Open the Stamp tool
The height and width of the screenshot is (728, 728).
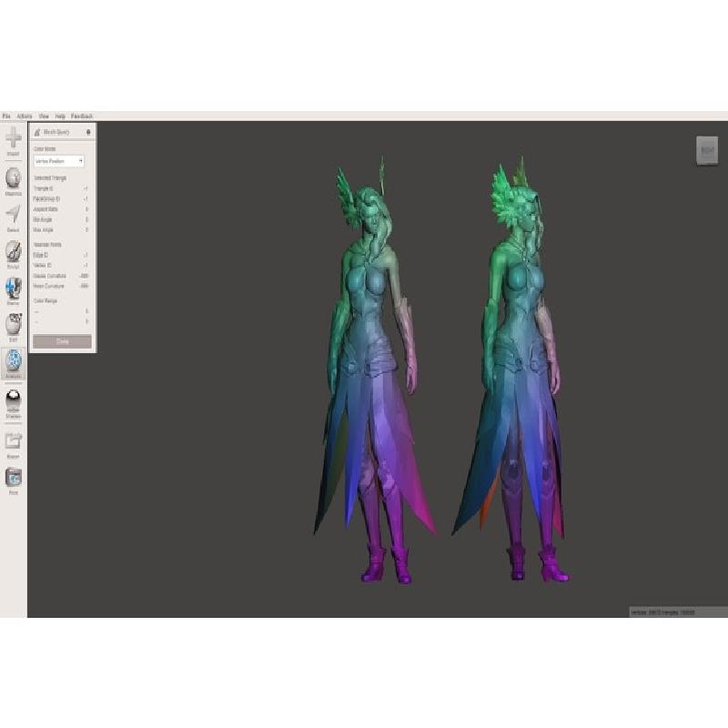coord(14,289)
